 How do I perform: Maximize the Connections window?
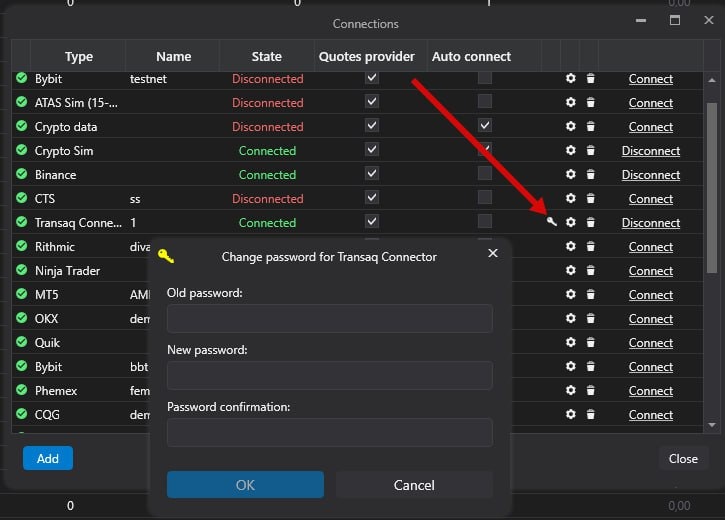click(675, 20)
